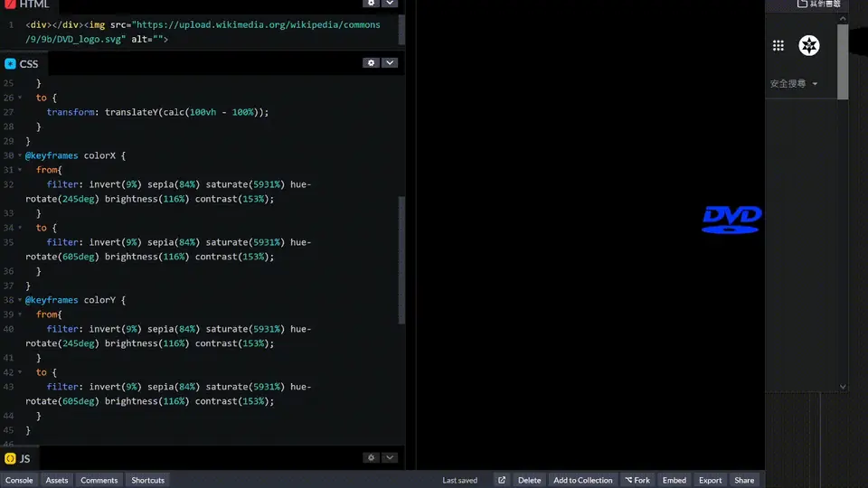Screen dimensions: 868x488
Task: Click the right sidebar scrollbar thumb
Action: pos(843,61)
